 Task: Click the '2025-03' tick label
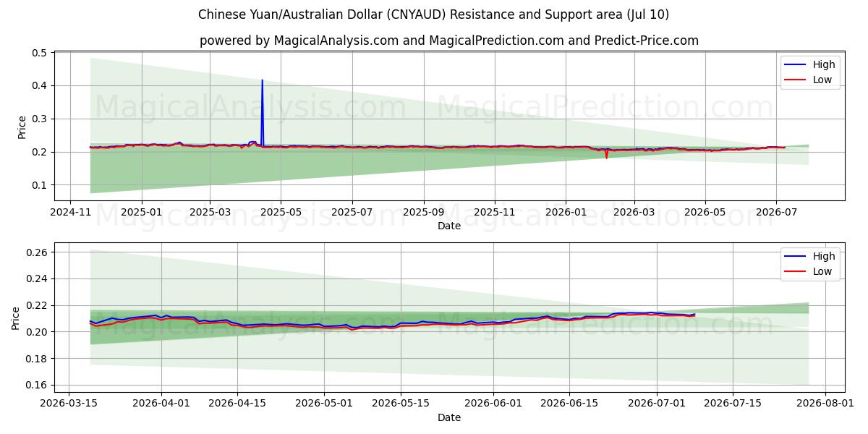[x=210, y=212]
